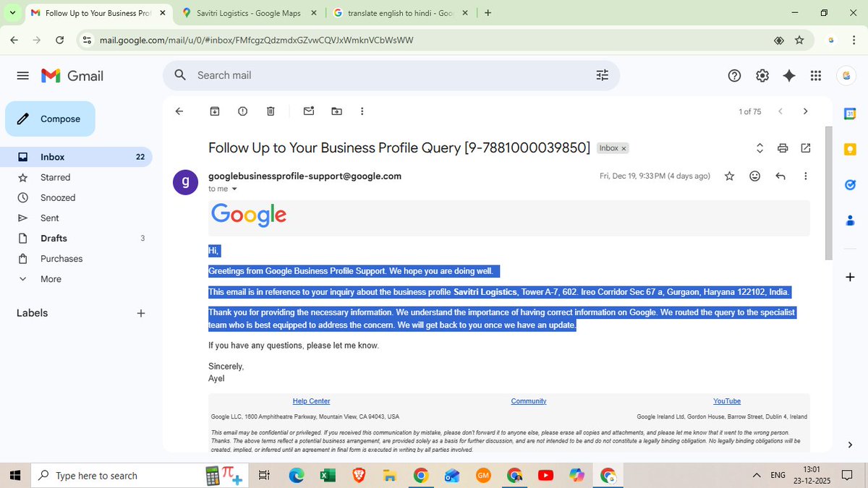Open Task View on taskbar

click(264, 475)
